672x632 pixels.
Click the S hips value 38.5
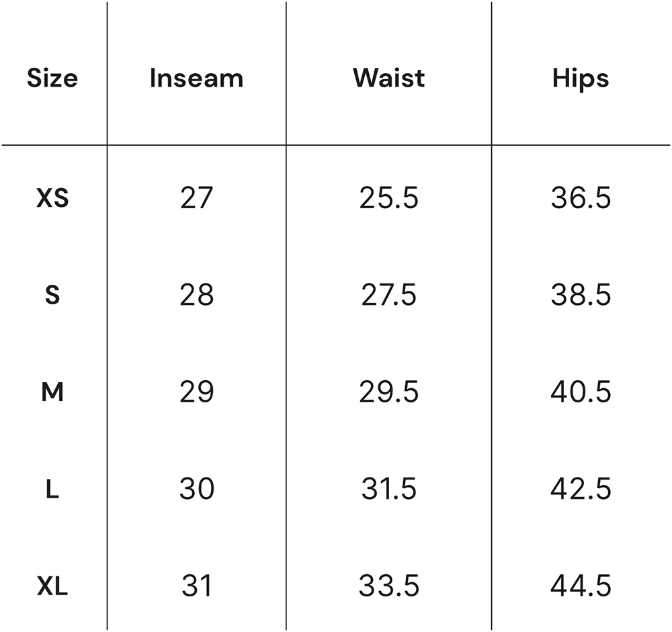pyautogui.click(x=581, y=296)
